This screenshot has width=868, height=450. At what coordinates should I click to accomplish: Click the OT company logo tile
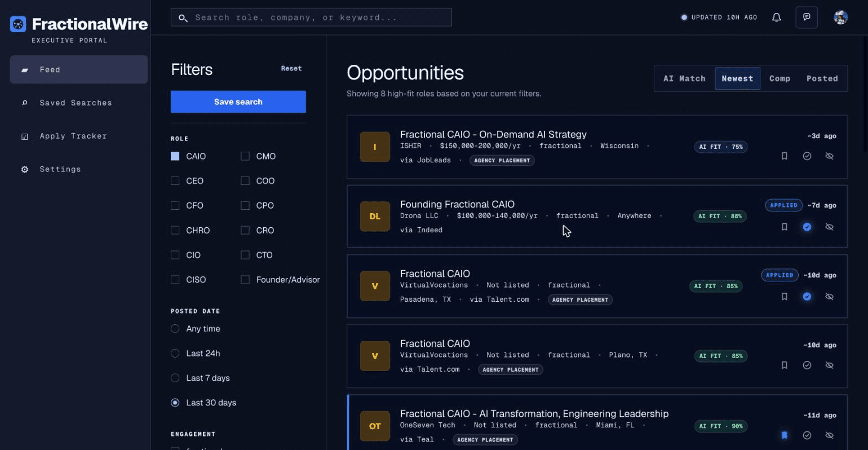click(375, 426)
